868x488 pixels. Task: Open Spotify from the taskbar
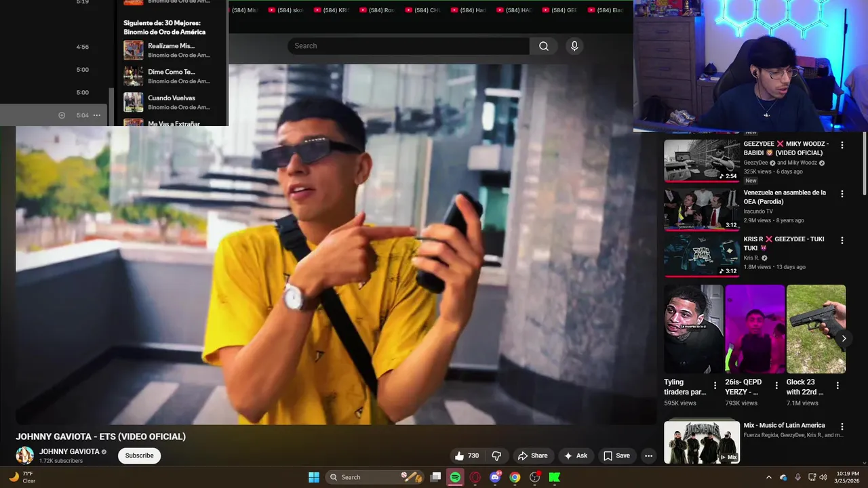pyautogui.click(x=456, y=477)
